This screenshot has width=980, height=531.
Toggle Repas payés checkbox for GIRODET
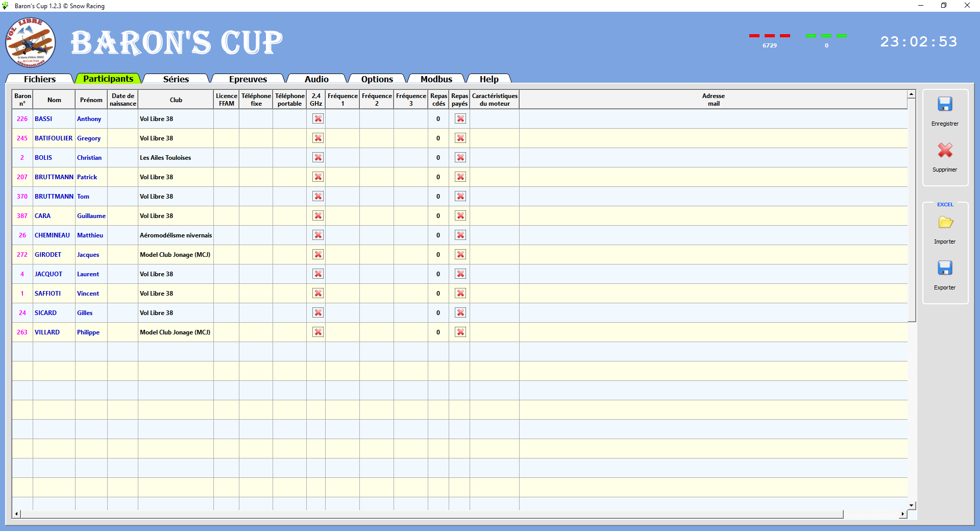[x=460, y=255]
